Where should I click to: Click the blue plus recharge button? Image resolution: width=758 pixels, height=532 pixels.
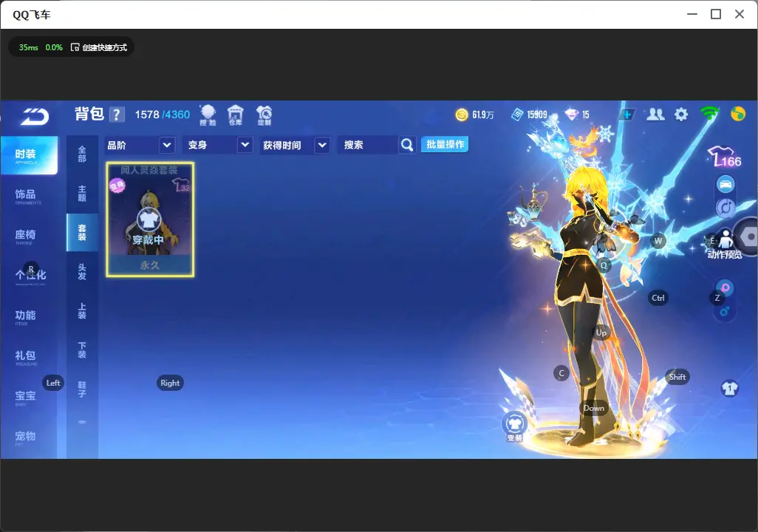tap(627, 115)
